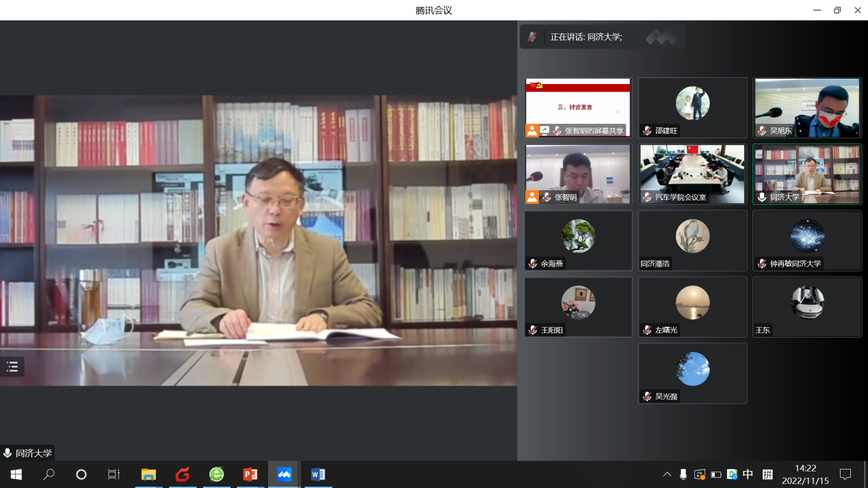Select 吴旭东's video tile
Image resolution: width=868 pixels, height=488 pixels.
coord(807,107)
